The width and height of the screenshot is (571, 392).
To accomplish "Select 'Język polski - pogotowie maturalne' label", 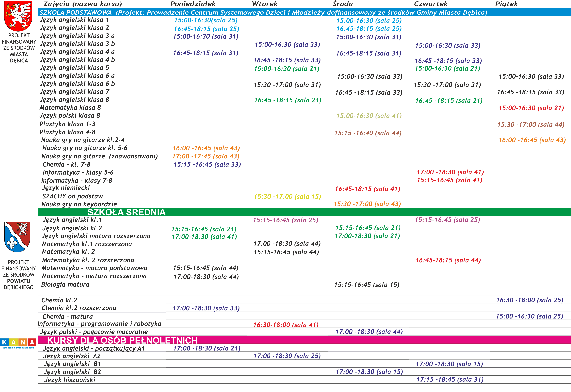I will pos(94,332).
